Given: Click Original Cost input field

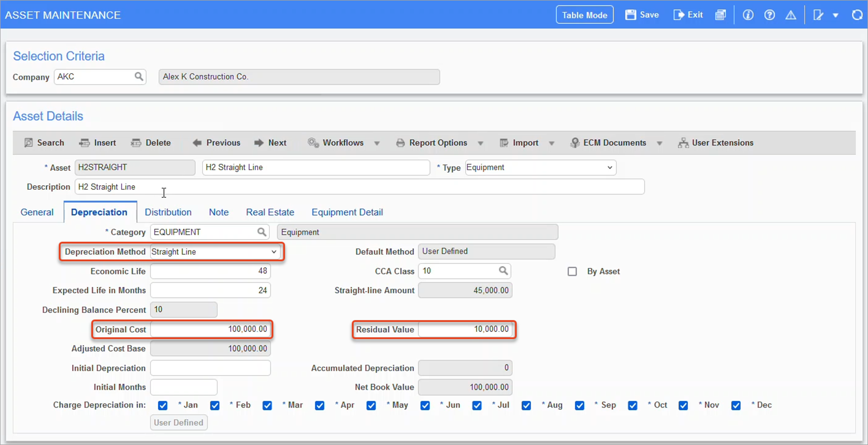Looking at the screenshot, I should coord(210,329).
